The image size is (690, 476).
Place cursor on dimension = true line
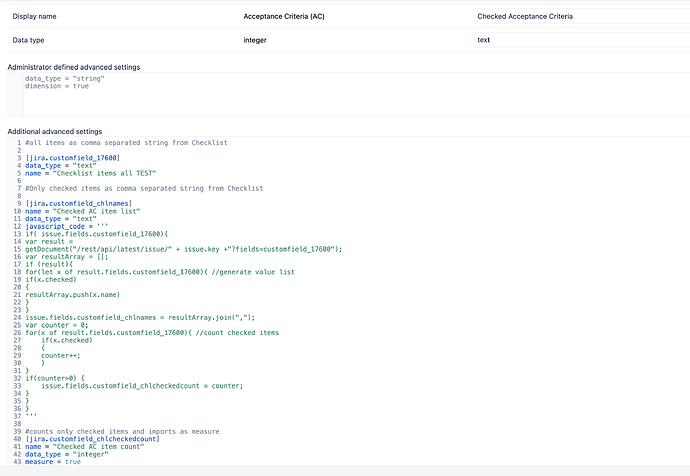pyautogui.click(x=57, y=86)
